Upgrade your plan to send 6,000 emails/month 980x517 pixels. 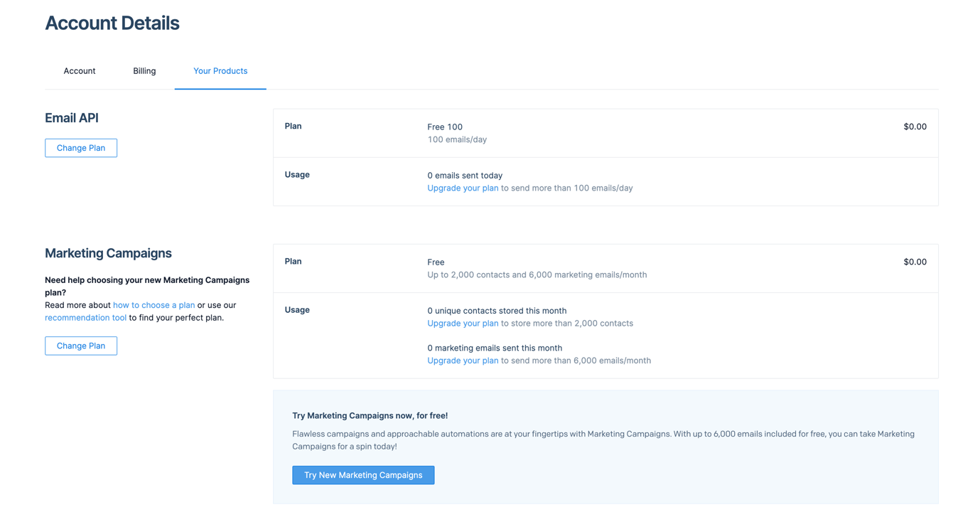pos(463,361)
